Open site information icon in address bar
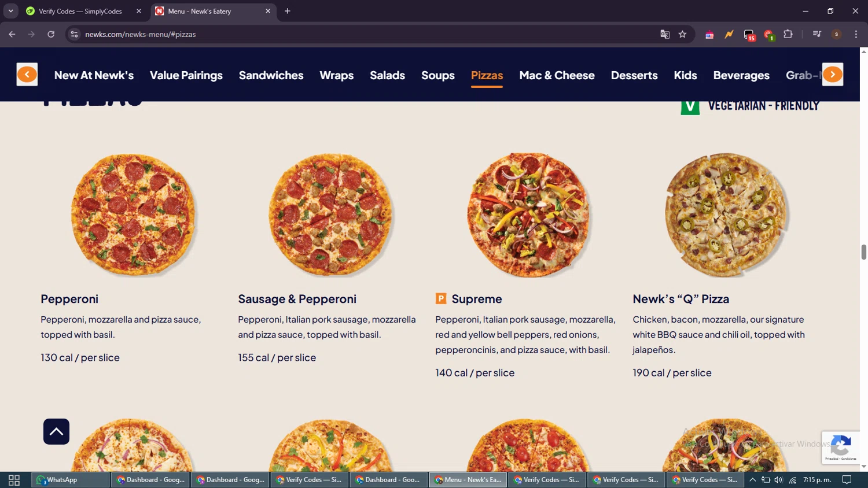This screenshot has height=488, width=868. 74,34
